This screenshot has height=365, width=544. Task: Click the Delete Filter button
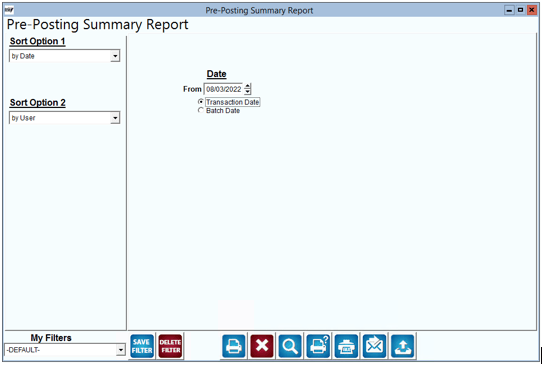click(x=170, y=346)
